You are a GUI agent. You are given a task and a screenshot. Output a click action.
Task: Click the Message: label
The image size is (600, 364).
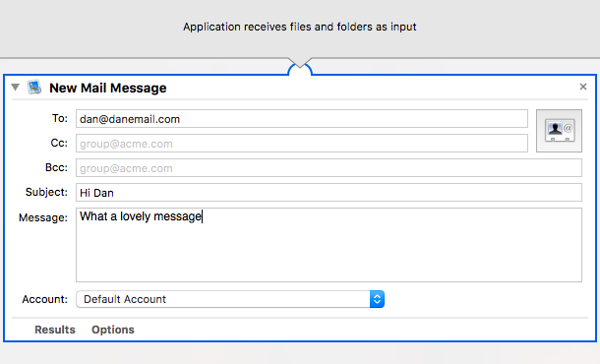coord(43,217)
